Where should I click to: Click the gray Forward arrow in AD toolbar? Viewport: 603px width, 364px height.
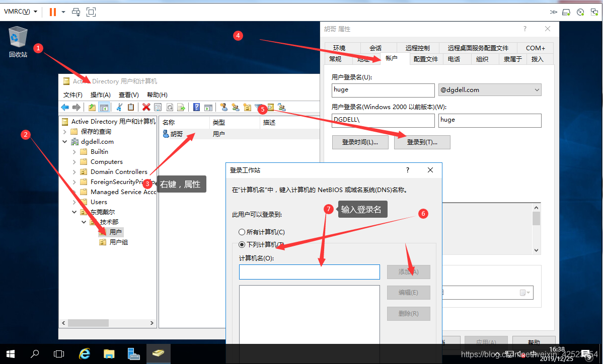77,107
